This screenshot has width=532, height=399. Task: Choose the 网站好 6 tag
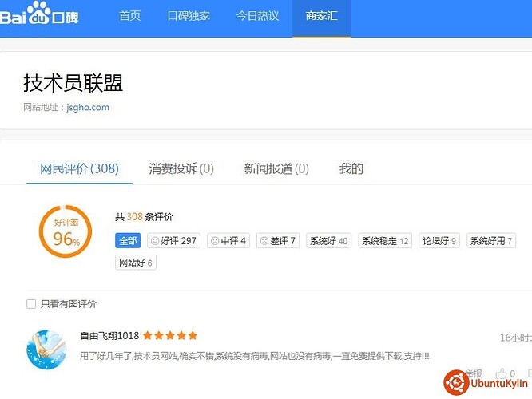click(x=136, y=263)
